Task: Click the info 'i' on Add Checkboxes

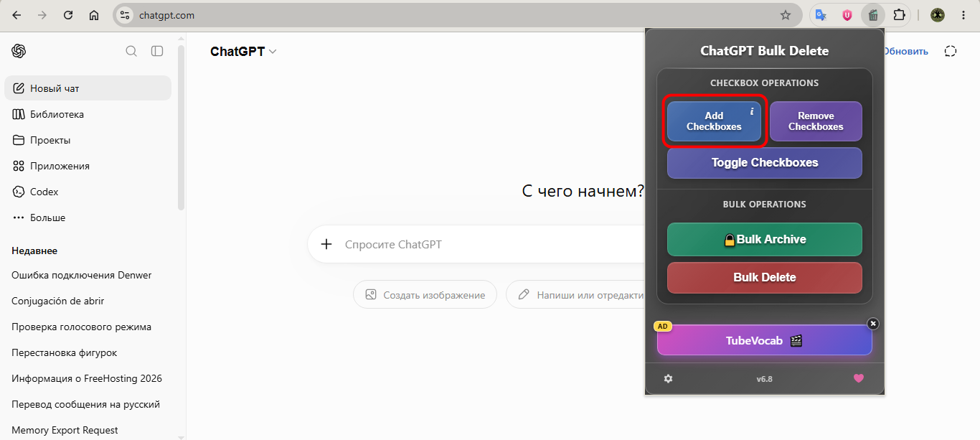Action: (751, 111)
